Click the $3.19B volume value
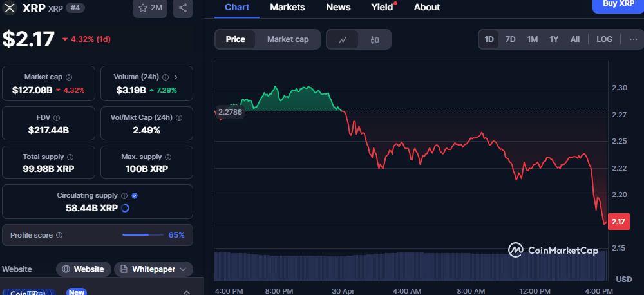644x295 pixels. pyautogui.click(x=132, y=90)
